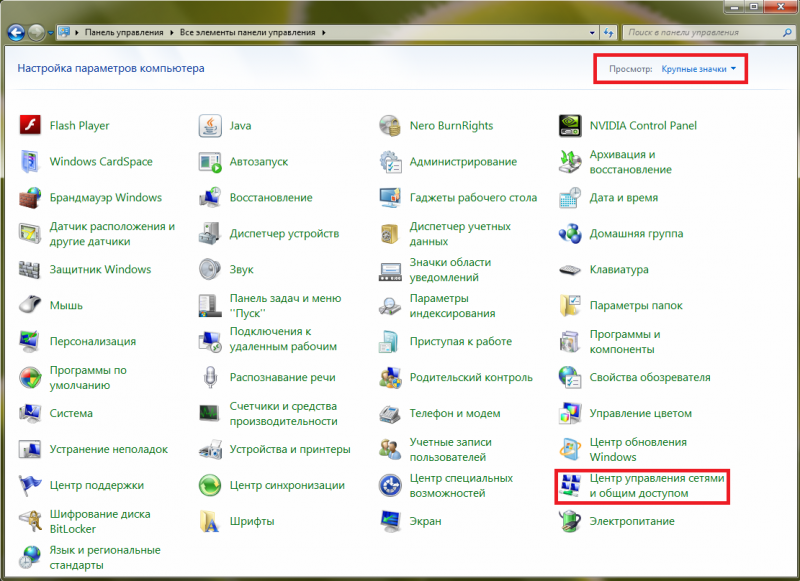Viewport: 800px width, 581px height.
Task: Open the Java control panel icon
Action: coord(210,125)
